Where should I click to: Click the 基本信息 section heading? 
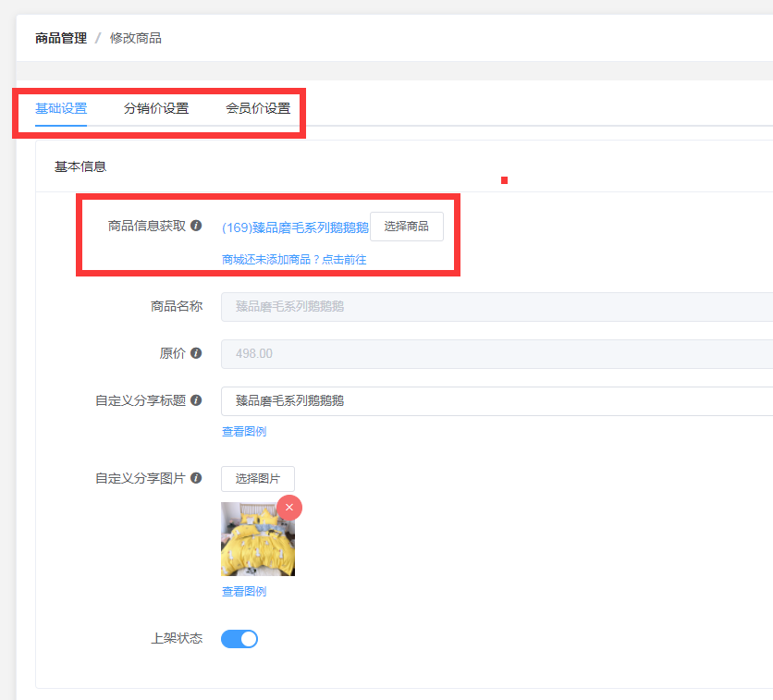point(80,166)
